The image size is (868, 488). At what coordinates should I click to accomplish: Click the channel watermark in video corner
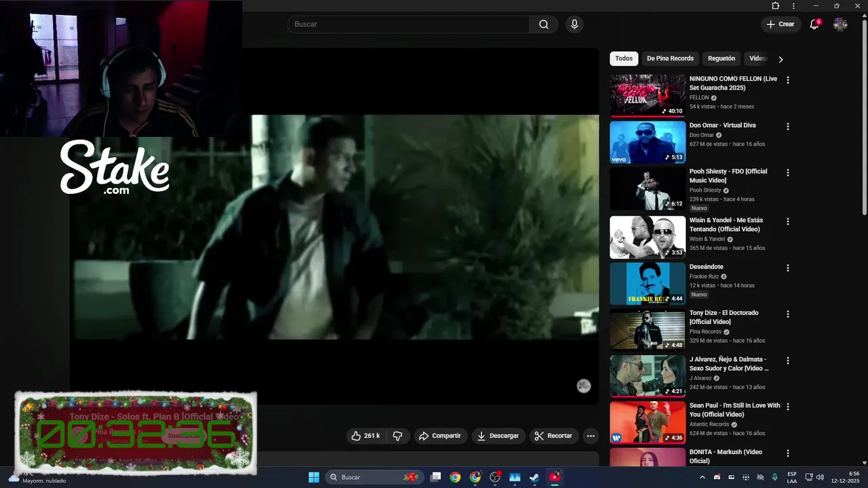[584, 386]
